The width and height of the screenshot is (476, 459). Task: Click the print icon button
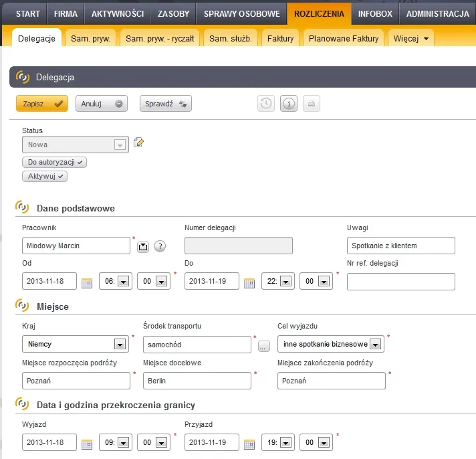coord(311,104)
